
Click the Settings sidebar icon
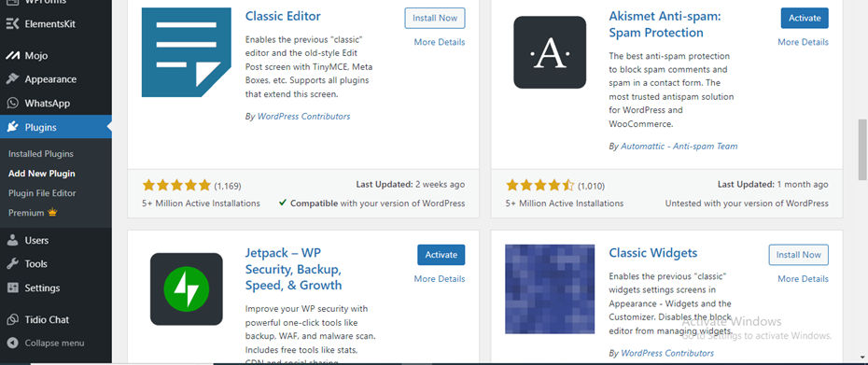pyautogui.click(x=13, y=288)
